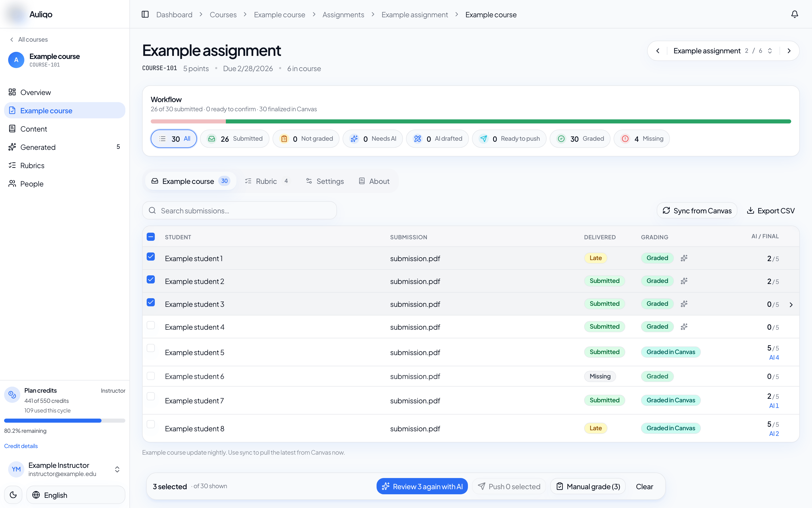
Task: Expand Example student 3 row chevron
Action: pos(791,305)
